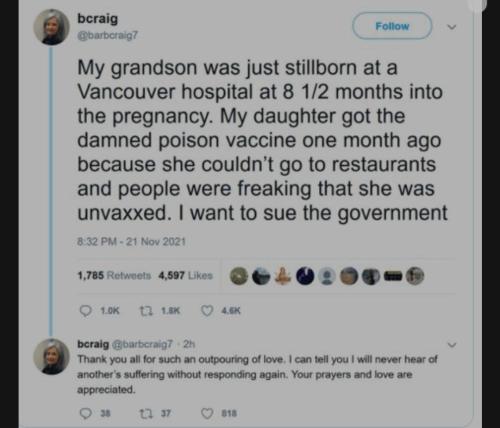Image resolution: width=500 pixels, height=428 pixels.
Task: Like the main tweet with heart icon
Action: point(207,311)
